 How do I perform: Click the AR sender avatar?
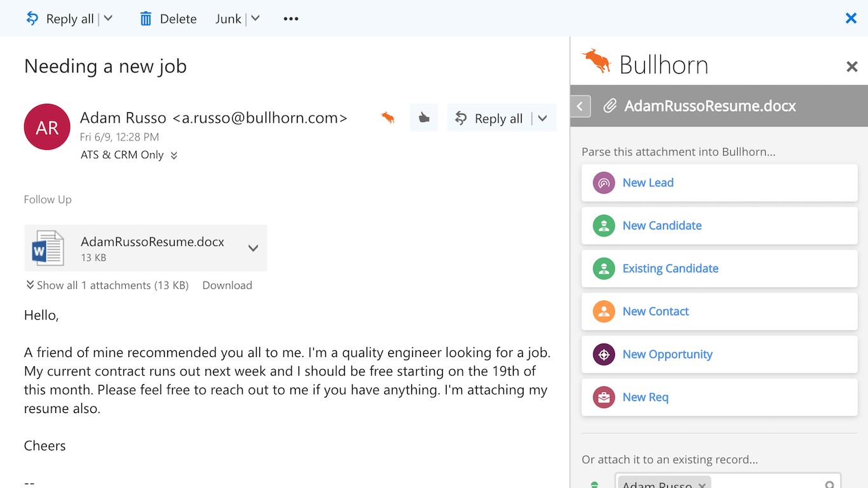[x=47, y=127]
